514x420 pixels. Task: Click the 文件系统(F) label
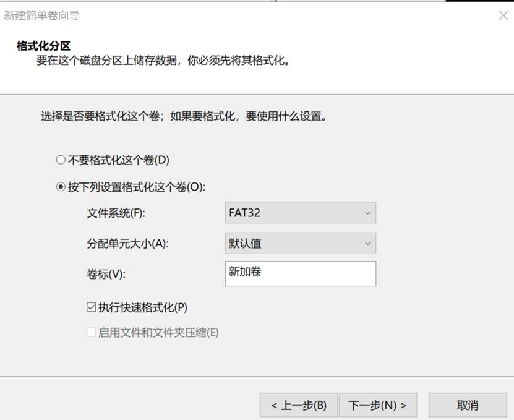[116, 213]
